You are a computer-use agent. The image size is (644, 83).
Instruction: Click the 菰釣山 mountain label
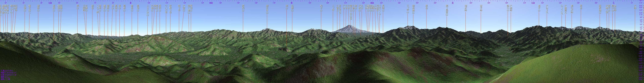(243, 8)
